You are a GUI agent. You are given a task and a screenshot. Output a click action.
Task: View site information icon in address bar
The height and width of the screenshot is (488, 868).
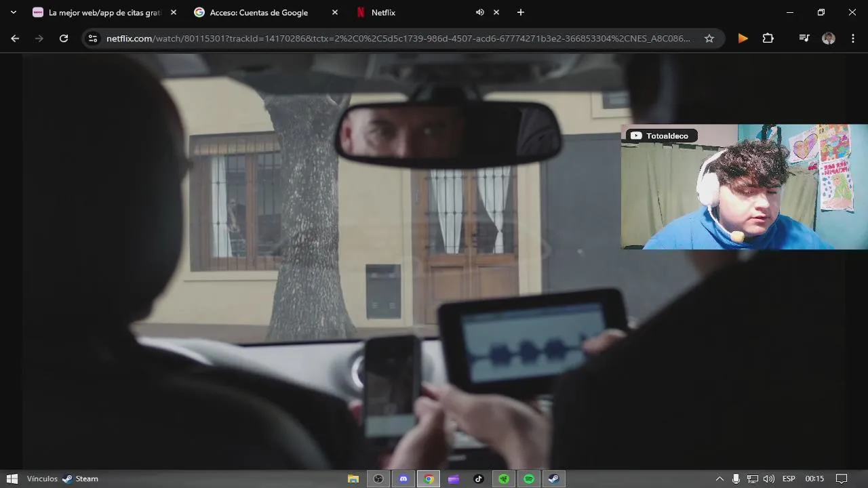[94, 39]
